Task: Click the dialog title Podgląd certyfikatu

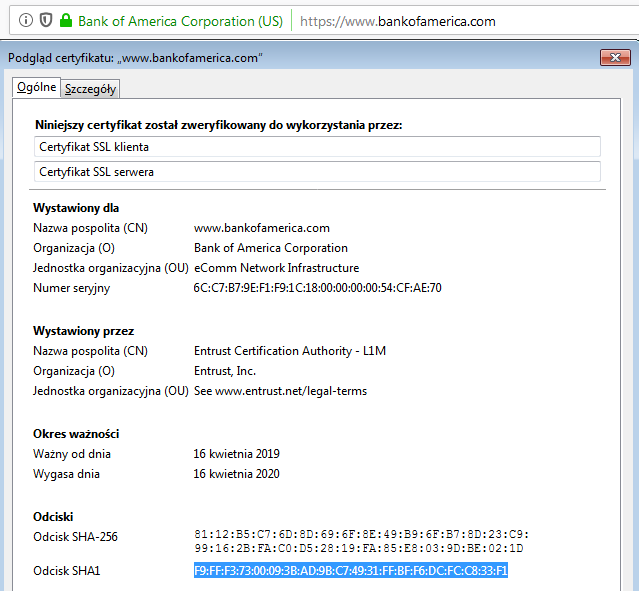Action: coord(135,58)
